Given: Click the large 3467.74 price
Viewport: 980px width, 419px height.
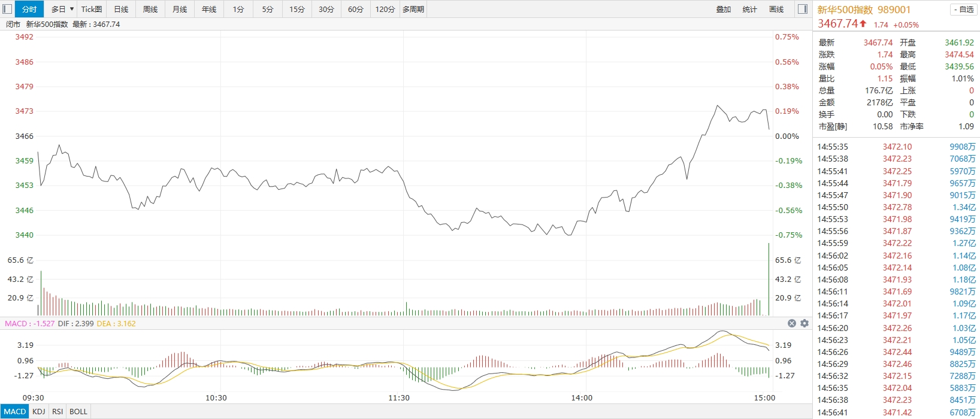Looking at the screenshot, I should click(838, 23).
